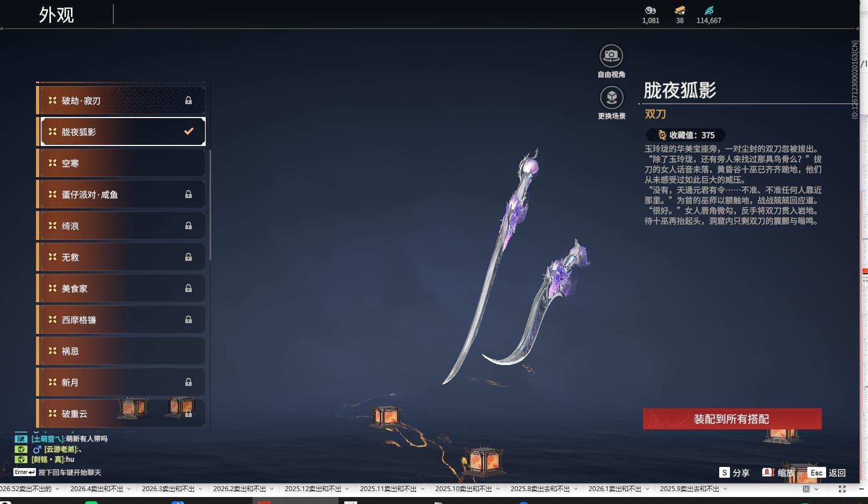
Task: Click the chat channel icon beside 刻铭·真
Action: pos(20,459)
